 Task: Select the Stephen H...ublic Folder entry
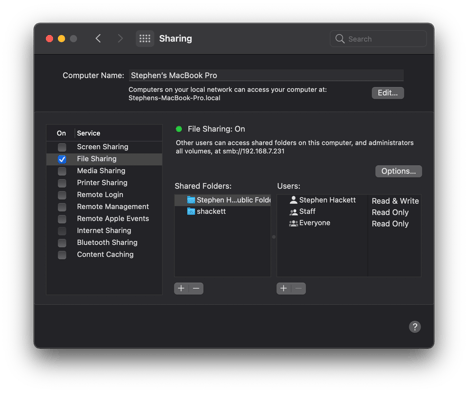pyautogui.click(x=223, y=200)
